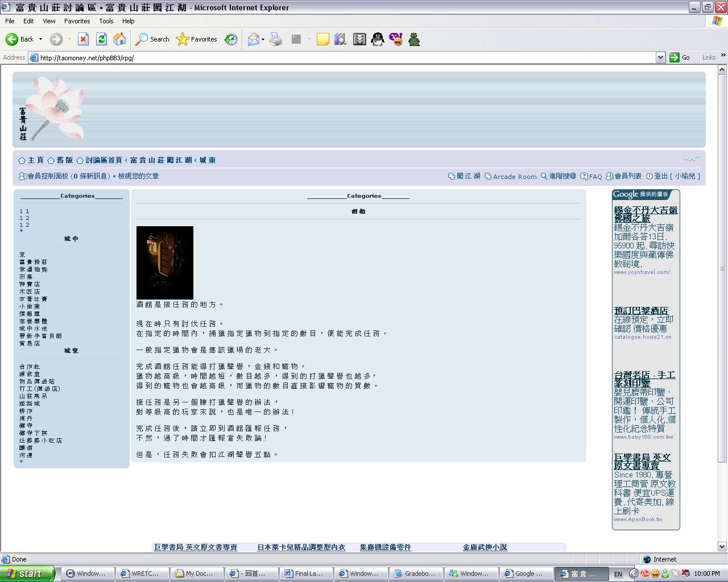This screenshot has width=728, height=582.
Task: Click the Windows Start button
Action: pos(27,573)
